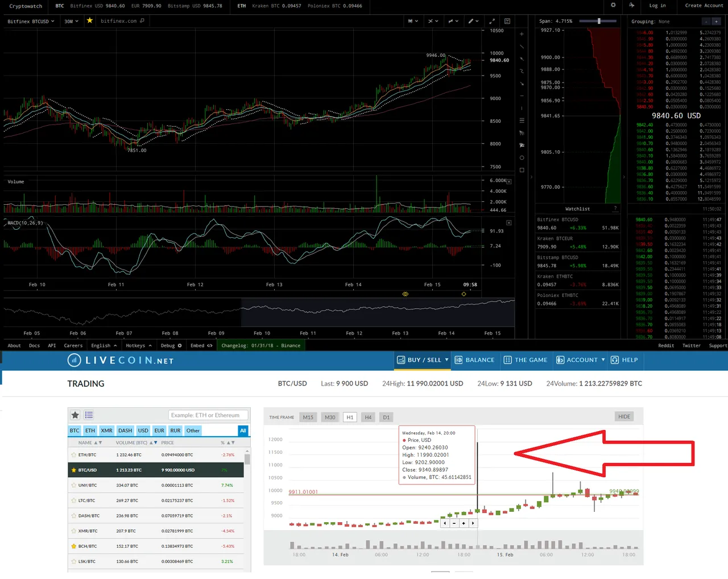This screenshot has height=579, width=728.
Task: Select the circle drawing tool
Action: (522, 158)
